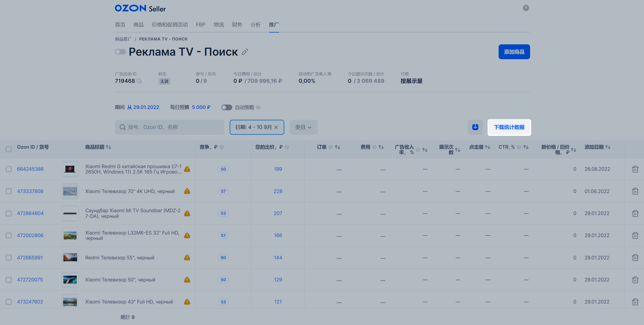Go to 商品推广 breadcrumb

click(x=123, y=39)
